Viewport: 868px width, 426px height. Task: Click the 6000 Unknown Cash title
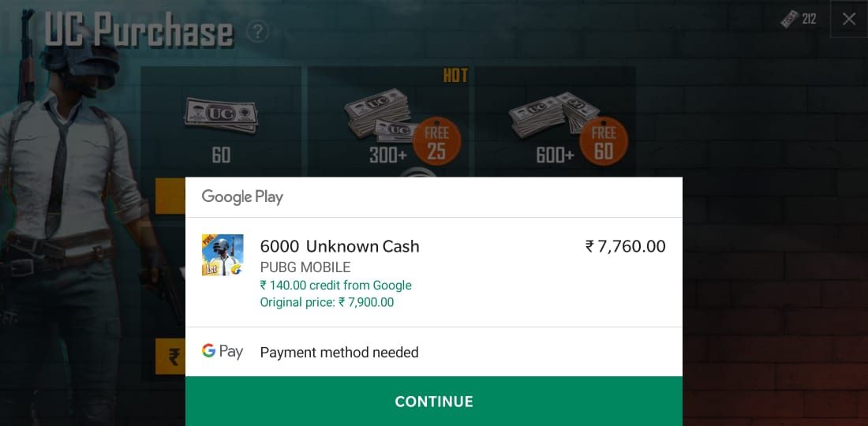(x=340, y=246)
